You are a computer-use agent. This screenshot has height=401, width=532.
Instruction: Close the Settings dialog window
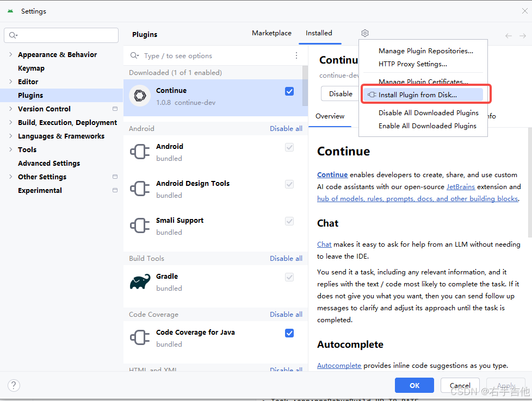pos(524,11)
